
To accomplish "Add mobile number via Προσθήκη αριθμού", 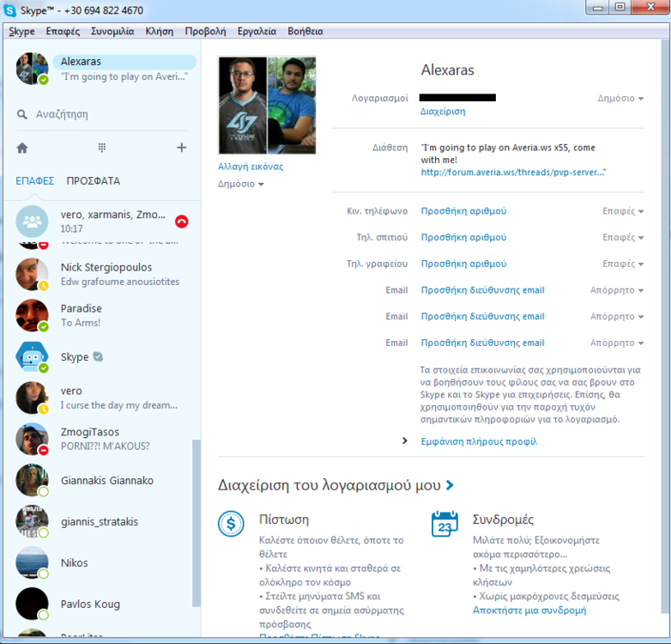I will pyautogui.click(x=463, y=211).
